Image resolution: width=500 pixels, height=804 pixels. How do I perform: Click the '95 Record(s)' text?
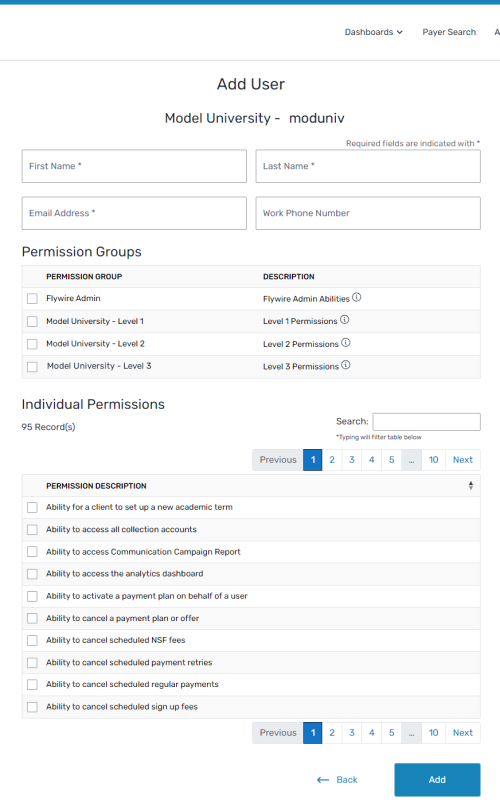[48, 427]
